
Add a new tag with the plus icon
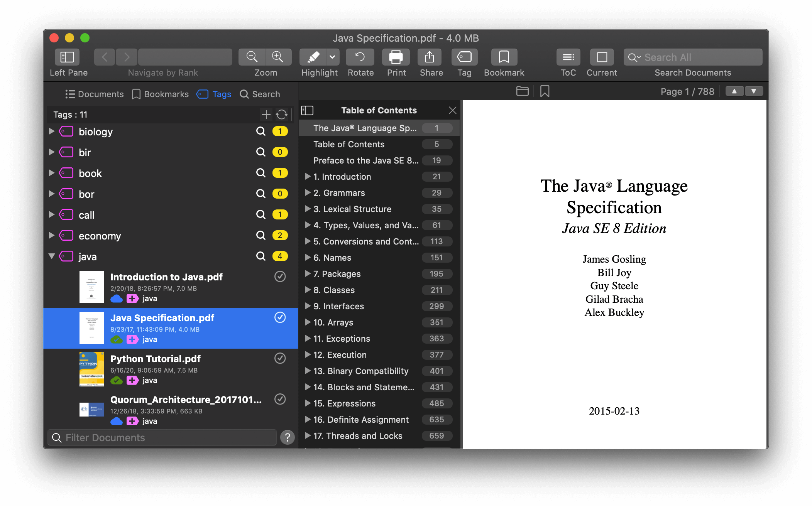[266, 115]
